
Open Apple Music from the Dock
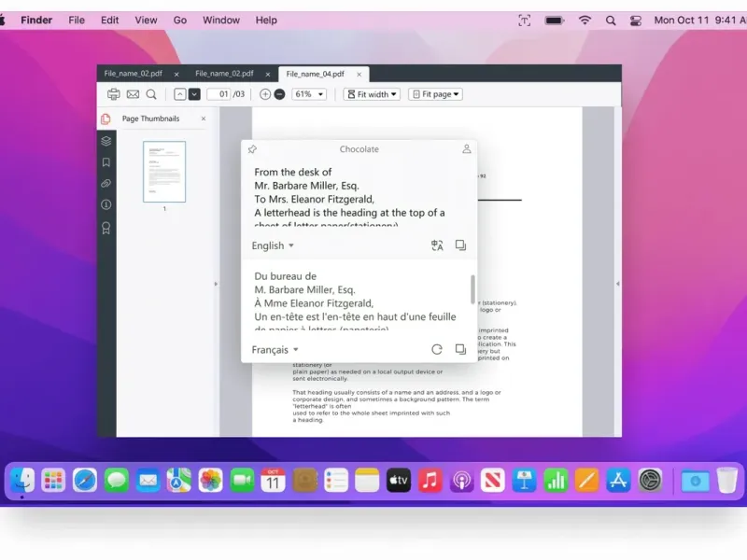pyautogui.click(x=430, y=480)
